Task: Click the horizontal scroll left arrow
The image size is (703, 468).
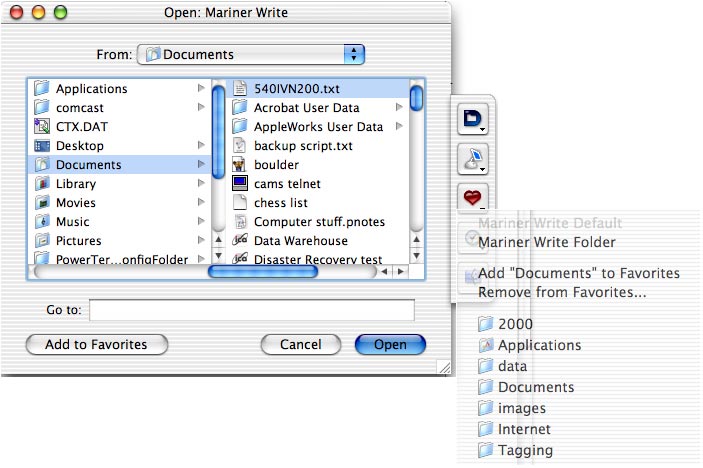Action: coord(384,271)
